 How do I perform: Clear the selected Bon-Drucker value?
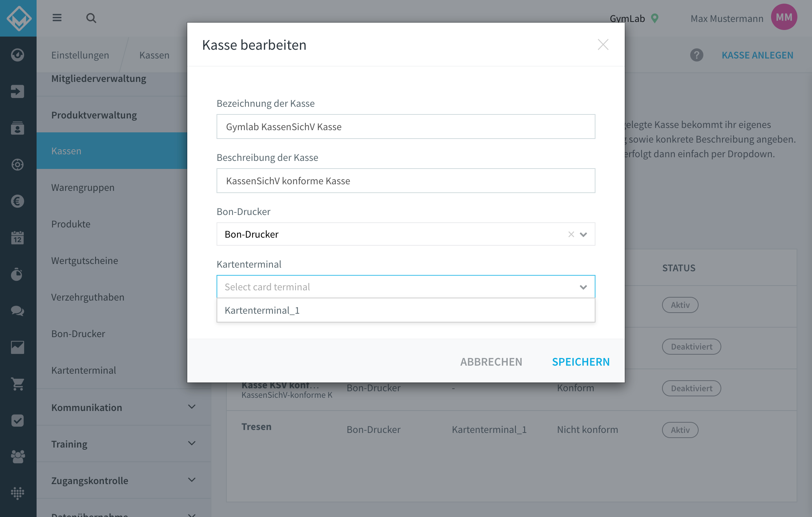tap(571, 234)
